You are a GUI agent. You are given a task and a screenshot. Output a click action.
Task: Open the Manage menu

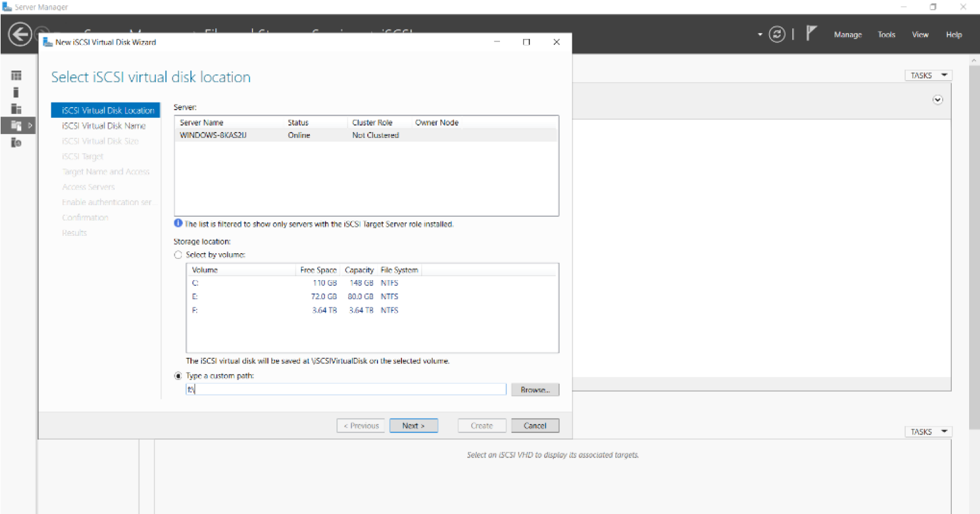(x=847, y=35)
